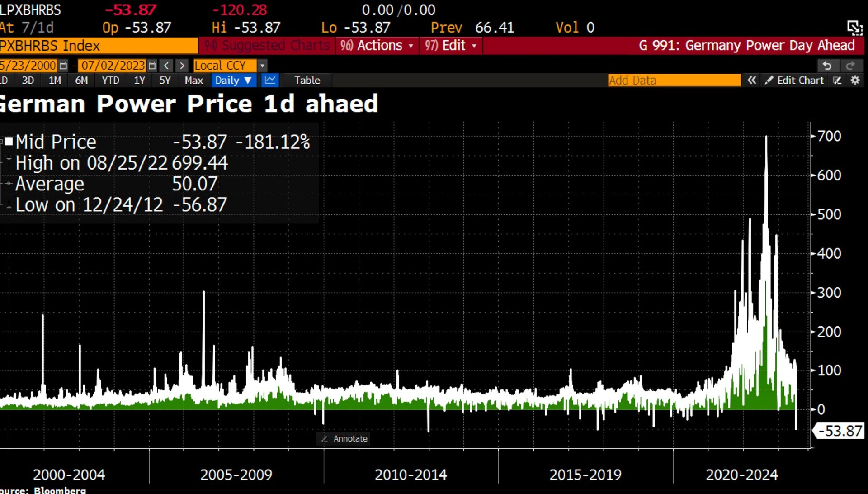The width and height of the screenshot is (868, 494).
Task: Expand the Local CCY currency dropdown
Action: click(262, 66)
